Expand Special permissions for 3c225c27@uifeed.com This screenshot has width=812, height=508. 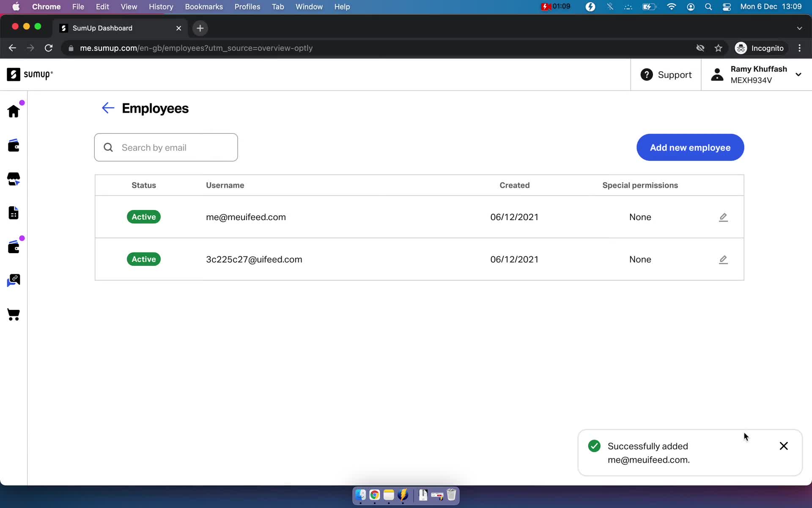pyautogui.click(x=724, y=259)
